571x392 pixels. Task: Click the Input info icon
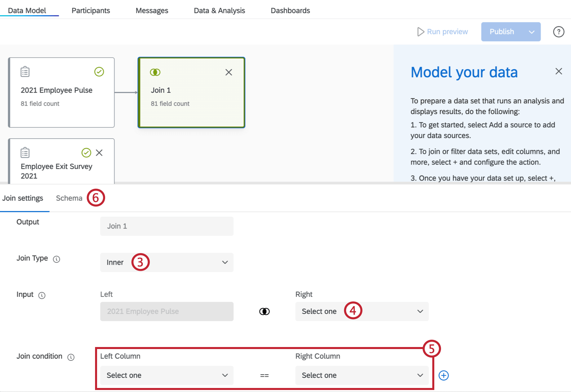(x=42, y=295)
